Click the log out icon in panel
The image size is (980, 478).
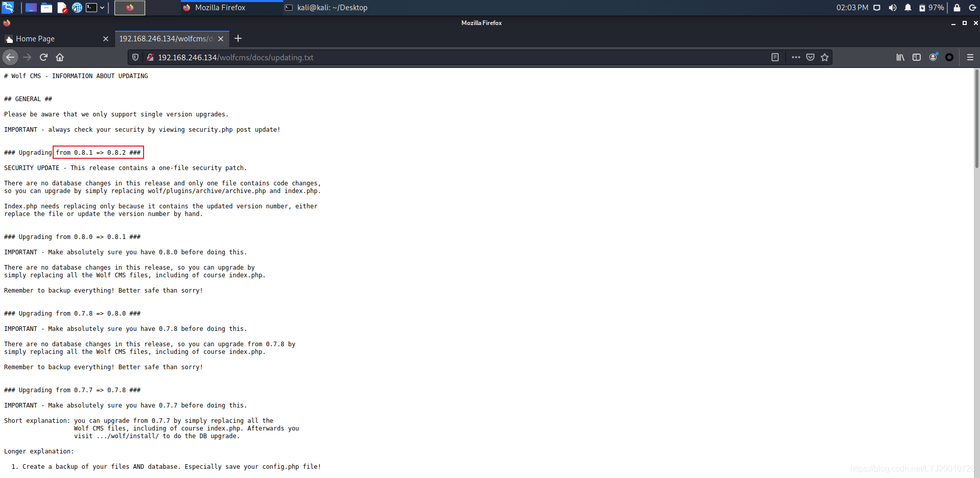pos(972,8)
